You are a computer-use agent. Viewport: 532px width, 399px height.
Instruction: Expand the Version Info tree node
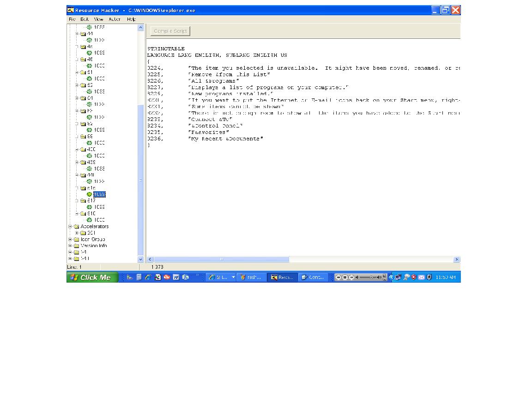pyautogui.click(x=71, y=246)
